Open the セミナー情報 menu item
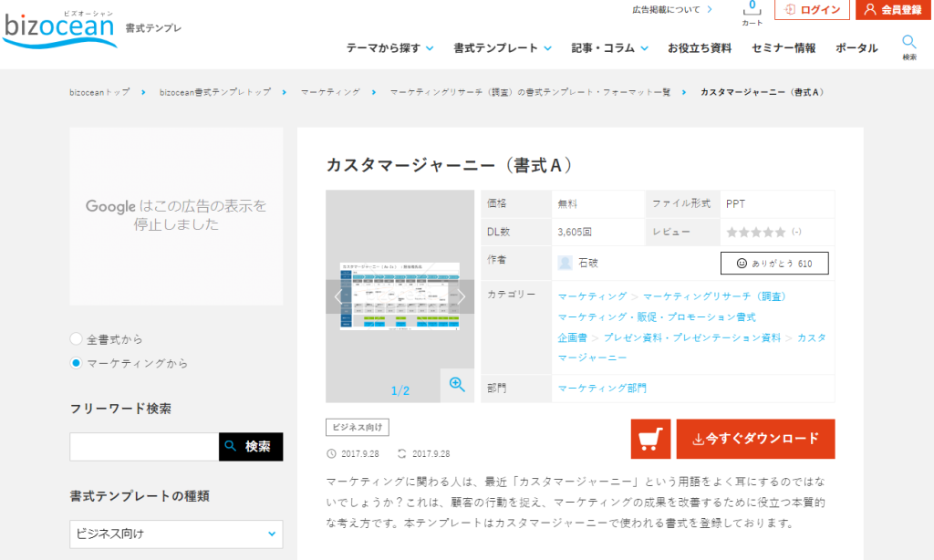Viewport: 934px width, 560px height. (x=784, y=48)
